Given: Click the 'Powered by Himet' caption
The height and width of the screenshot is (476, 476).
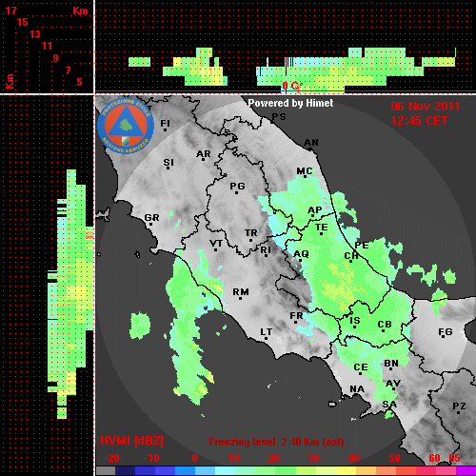Looking at the screenshot, I should [290, 103].
